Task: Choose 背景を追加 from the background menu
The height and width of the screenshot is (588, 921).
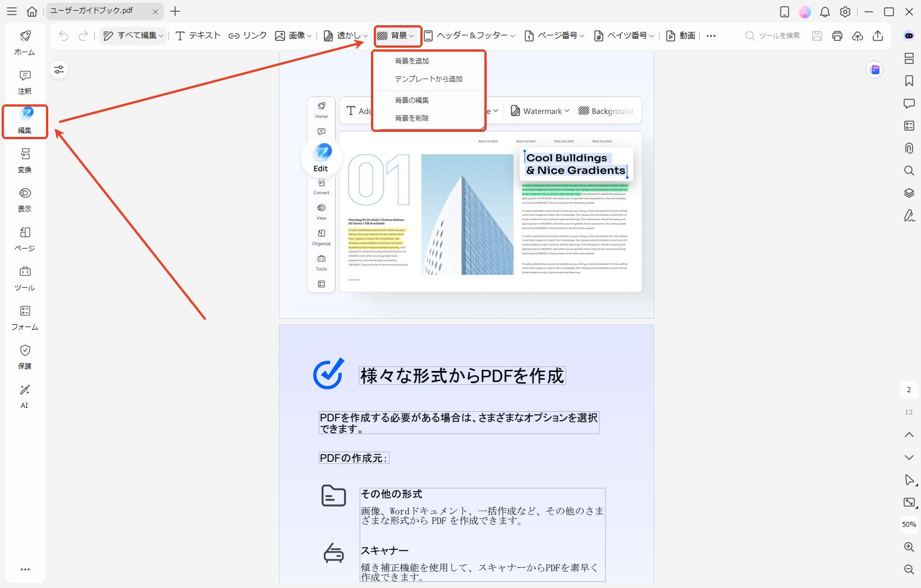Action: tap(413, 61)
